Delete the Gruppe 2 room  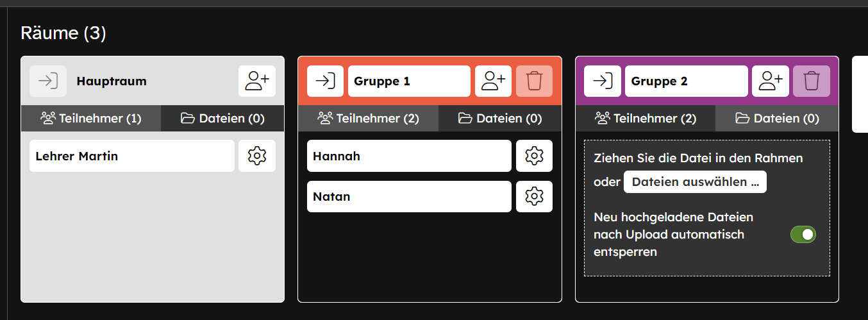point(812,81)
